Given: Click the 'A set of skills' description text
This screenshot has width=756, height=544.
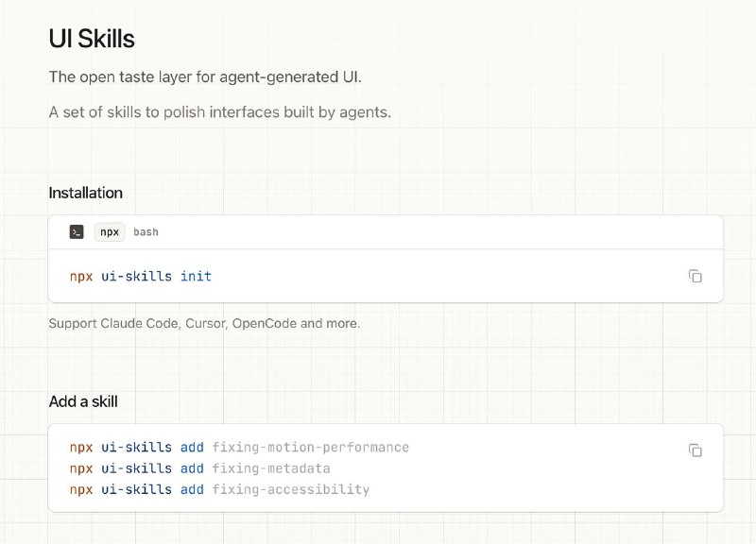Looking at the screenshot, I should 219,112.
